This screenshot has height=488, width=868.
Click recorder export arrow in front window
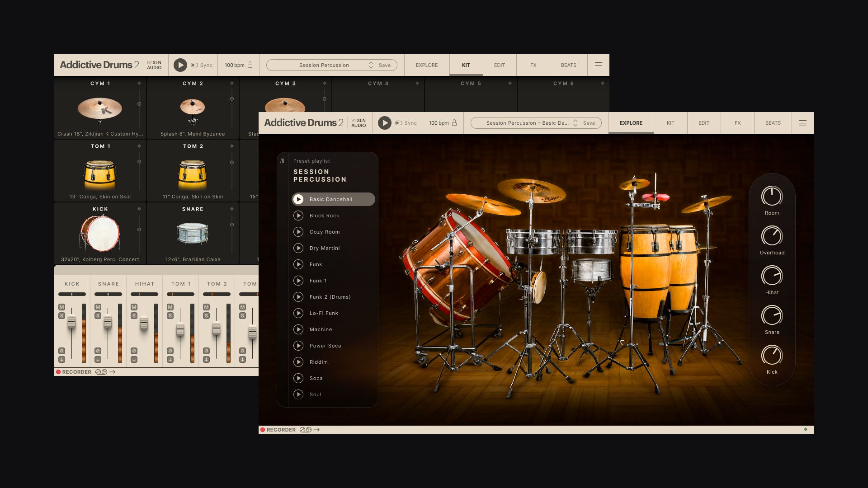(317, 430)
